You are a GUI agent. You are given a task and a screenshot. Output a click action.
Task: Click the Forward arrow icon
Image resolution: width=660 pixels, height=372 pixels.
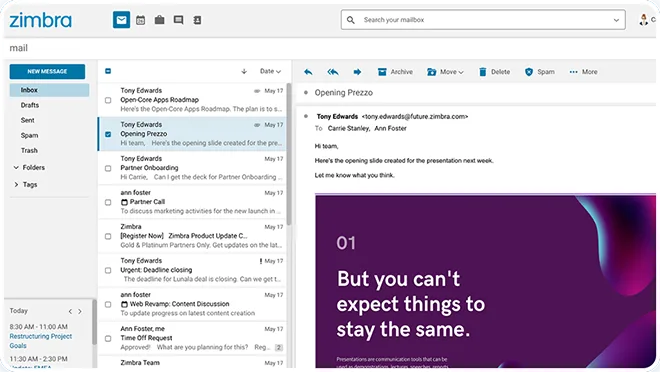point(357,72)
